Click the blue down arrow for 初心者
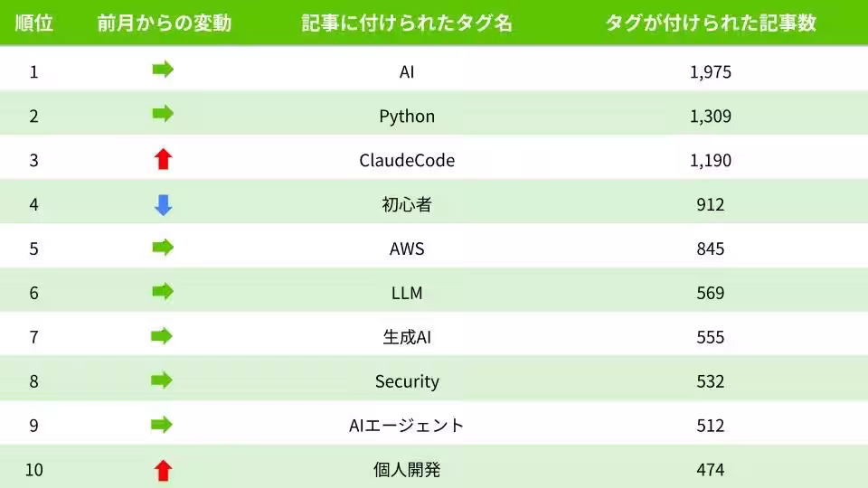 tap(163, 204)
